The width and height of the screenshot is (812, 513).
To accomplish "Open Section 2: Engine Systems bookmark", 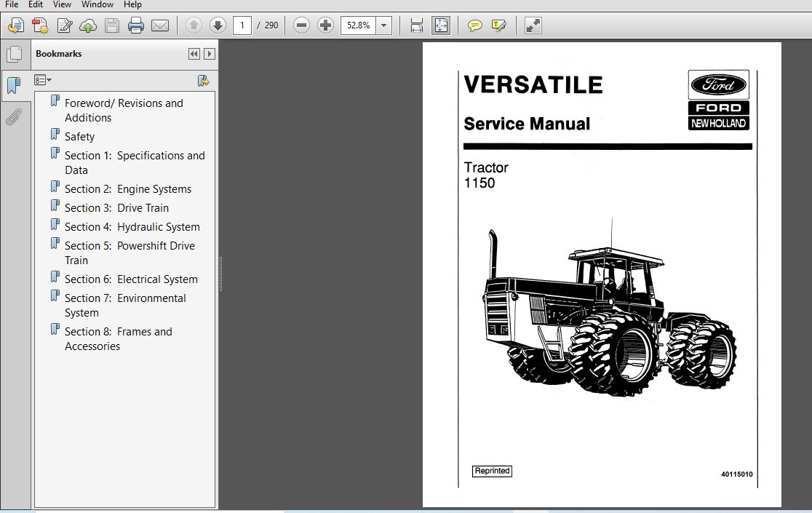I will pos(128,189).
